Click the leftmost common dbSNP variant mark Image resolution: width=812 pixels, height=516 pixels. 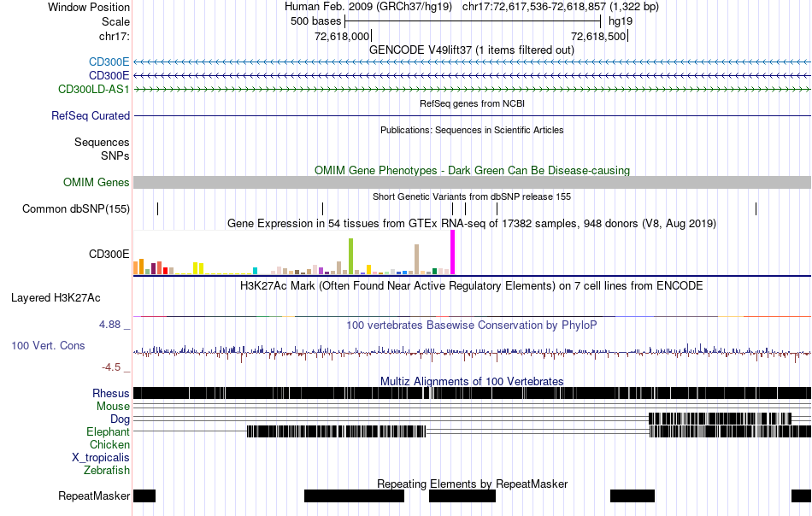click(x=157, y=208)
